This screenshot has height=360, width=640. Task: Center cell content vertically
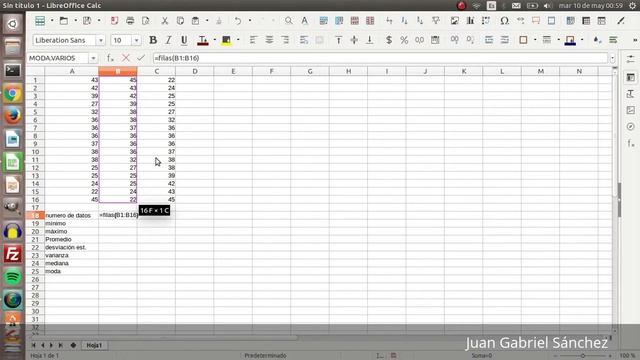coord(354,40)
